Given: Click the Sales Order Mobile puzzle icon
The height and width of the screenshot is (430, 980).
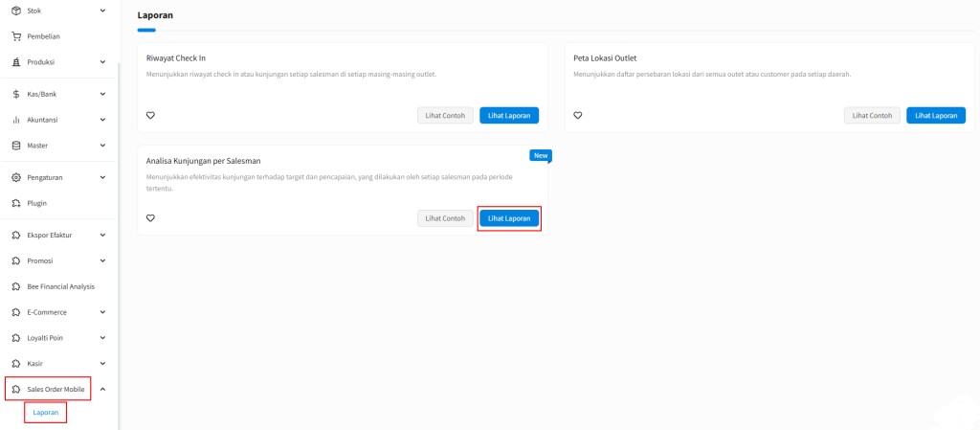Looking at the screenshot, I should point(17,389).
